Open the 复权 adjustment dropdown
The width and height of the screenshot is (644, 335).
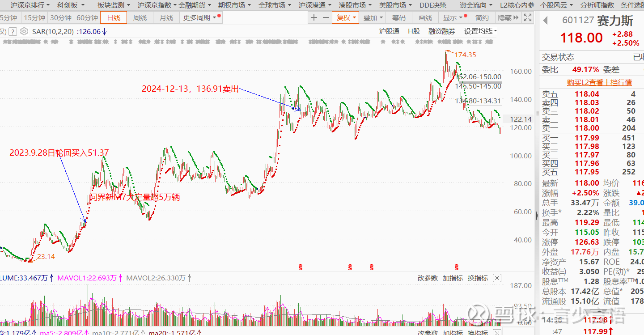346,17
